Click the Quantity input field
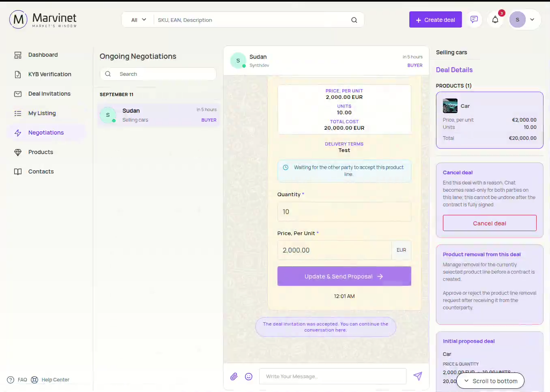 point(344,212)
